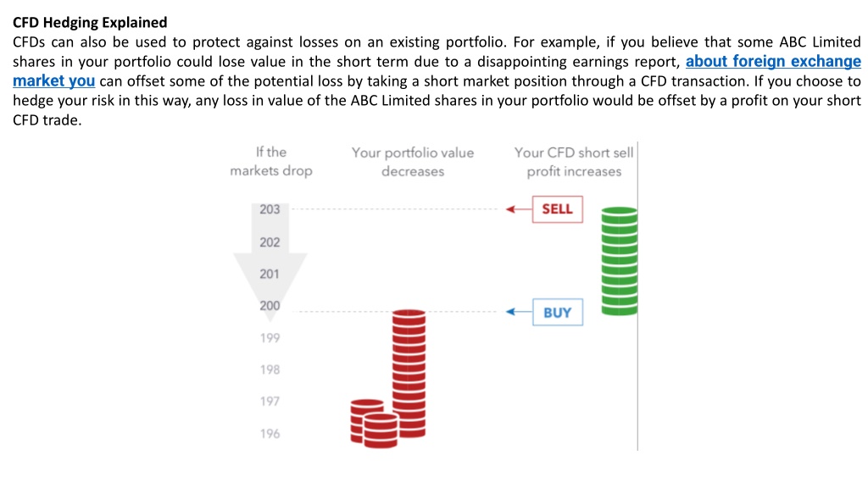Click price level 200
The width and height of the screenshot is (868, 488).
pos(270,306)
